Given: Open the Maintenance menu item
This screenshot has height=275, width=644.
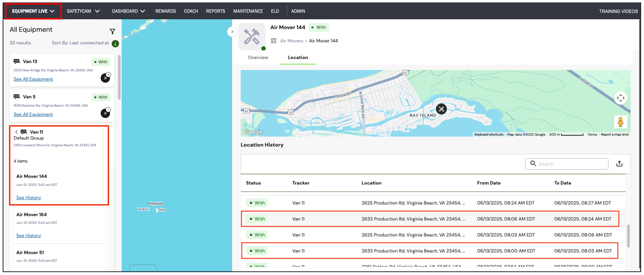Looking at the screenshot, I should [x=248, y=11].
